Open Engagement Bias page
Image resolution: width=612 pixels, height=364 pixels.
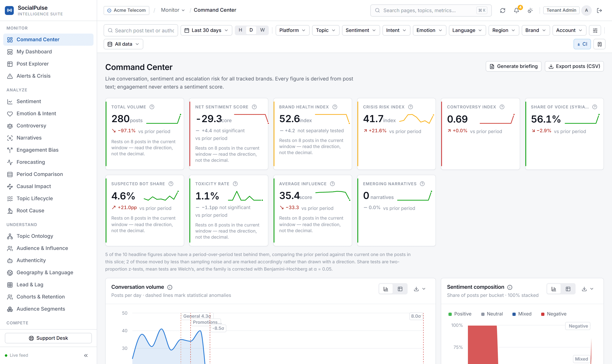point(48,150)
